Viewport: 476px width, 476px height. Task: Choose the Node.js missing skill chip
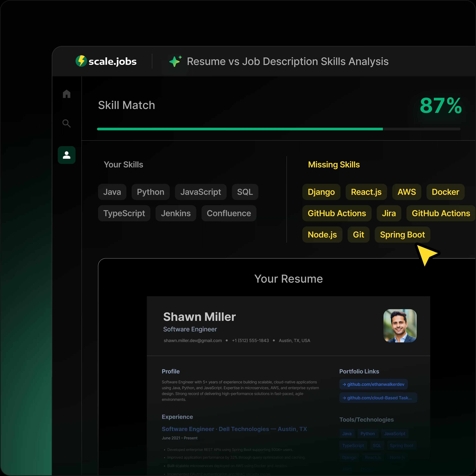point(322,235)
